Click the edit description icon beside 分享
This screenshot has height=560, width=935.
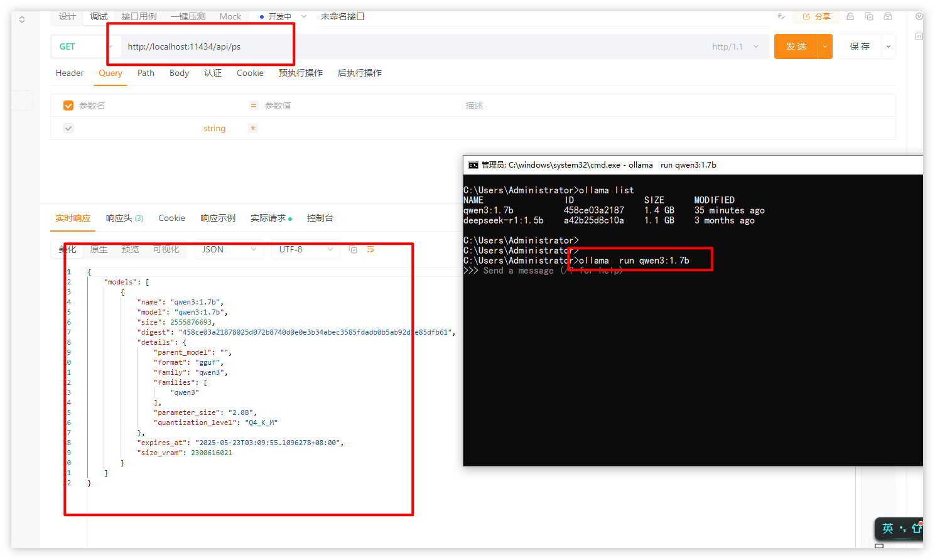(781, 16)
